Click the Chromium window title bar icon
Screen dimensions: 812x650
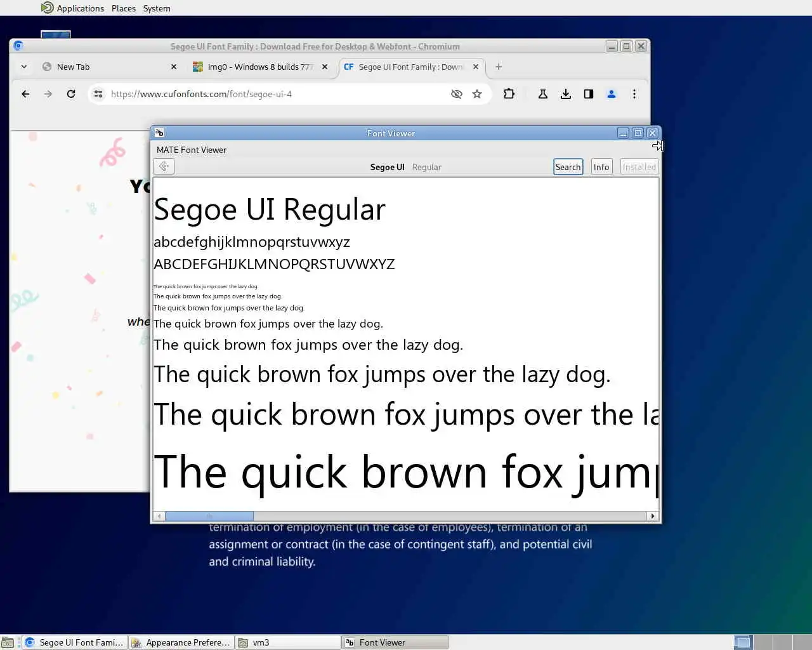(18, 46)
